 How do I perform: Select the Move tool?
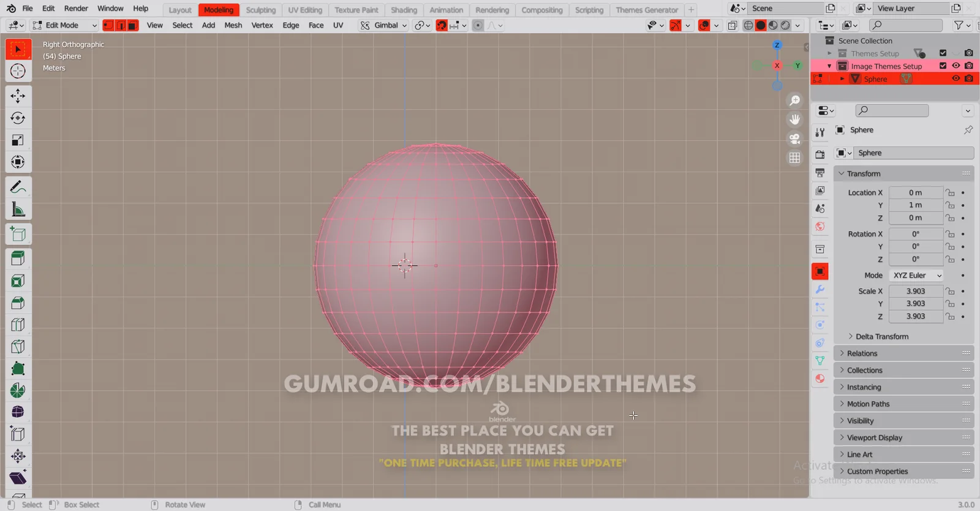pyautogui.click(x=18, y=96)
